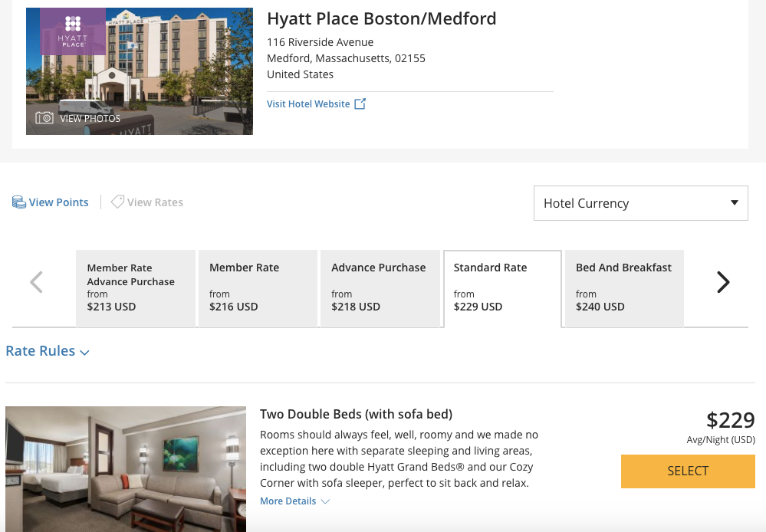
Task: Click the points coin stack icon
Action: pyautogui.click(x=19, y=202)
